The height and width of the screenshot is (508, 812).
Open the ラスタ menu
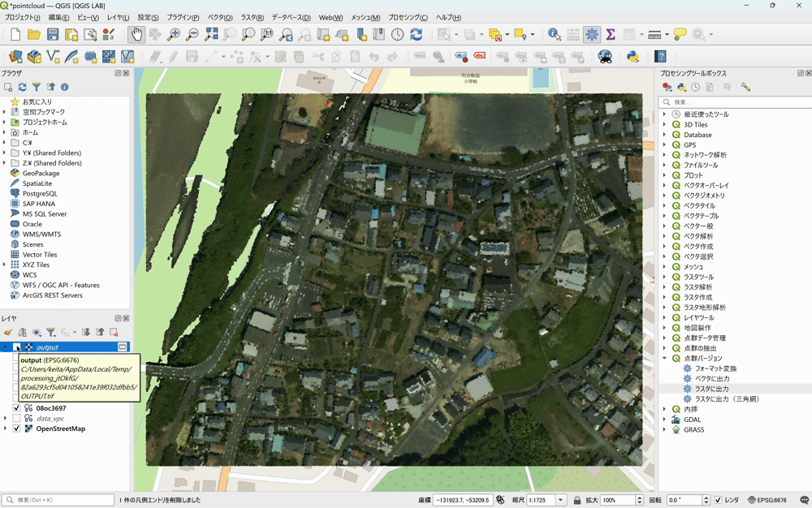pyautogui.click(x=253, y=17)
